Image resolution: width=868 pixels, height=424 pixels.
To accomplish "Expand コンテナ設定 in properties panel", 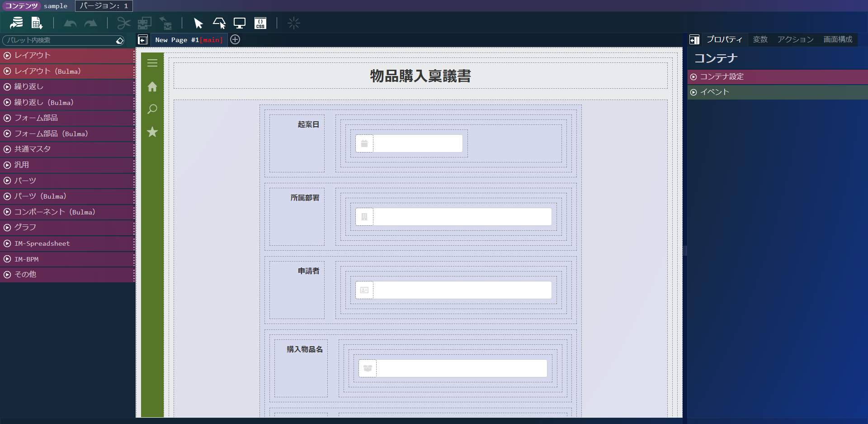I will 778,77.
